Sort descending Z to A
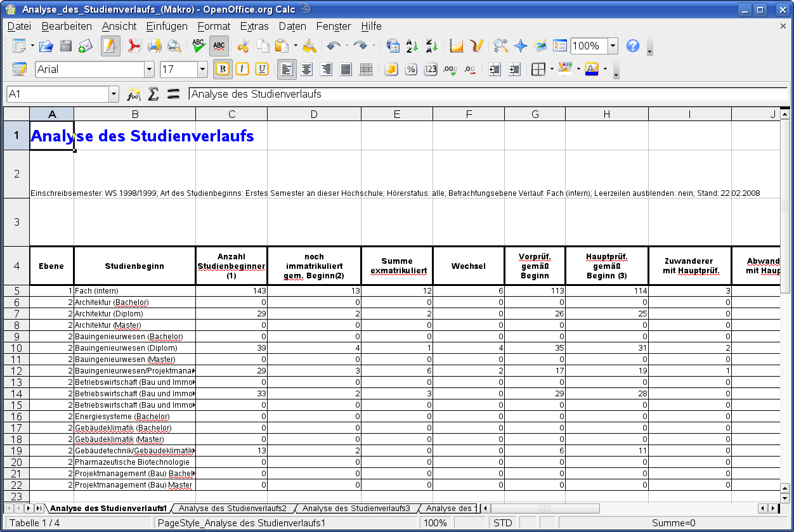This screenshot has width=794, height=532. point(432,46)
